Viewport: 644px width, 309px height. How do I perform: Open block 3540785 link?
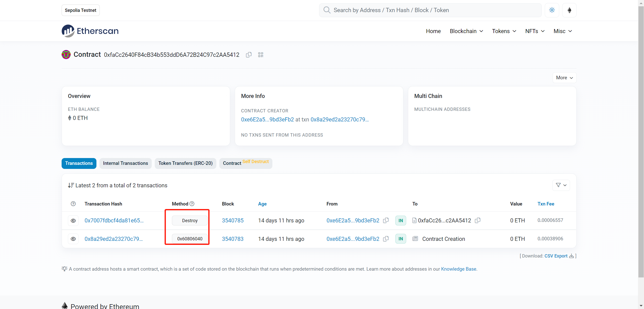pos(233,220)
